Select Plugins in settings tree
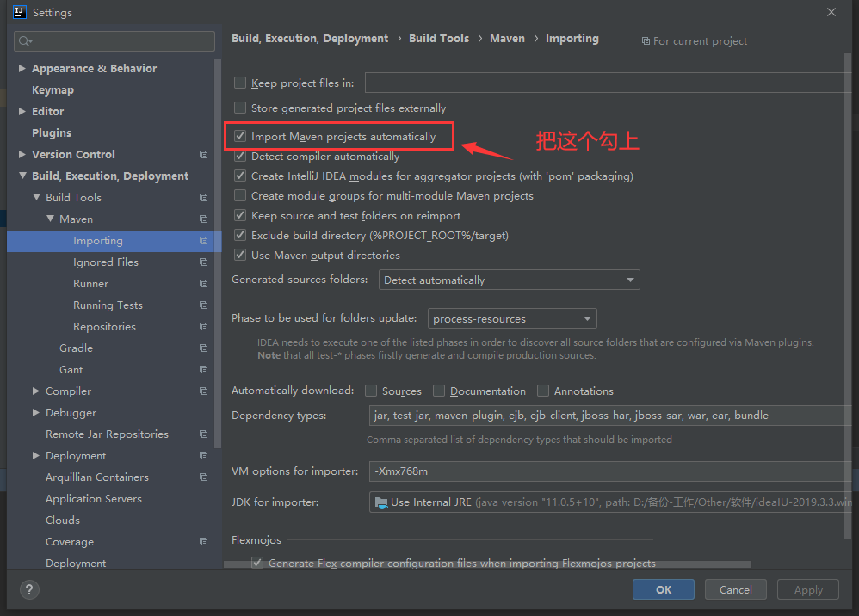The image size is (859, 616). (52, 133)
